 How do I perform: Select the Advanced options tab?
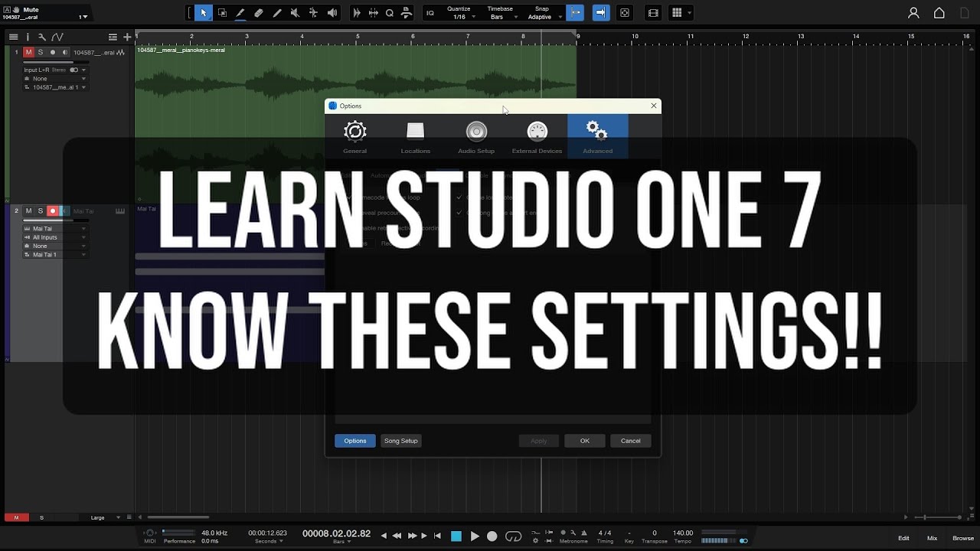[598, 137]
